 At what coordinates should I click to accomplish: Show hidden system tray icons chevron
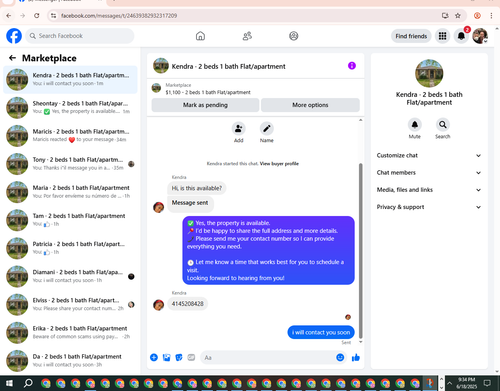tap(449, 383)
